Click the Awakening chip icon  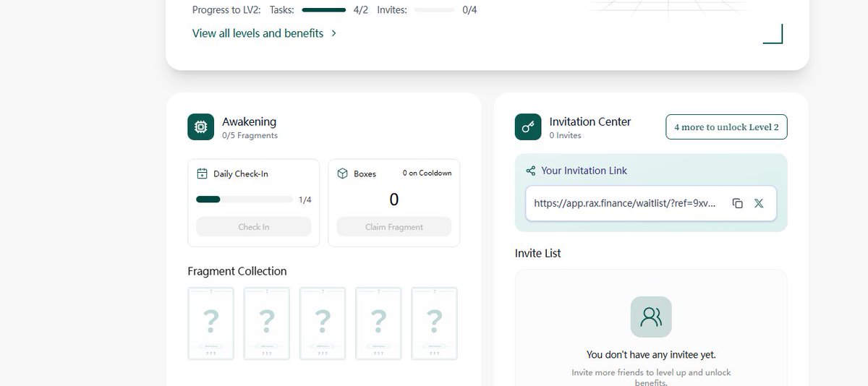pos(200,126)
